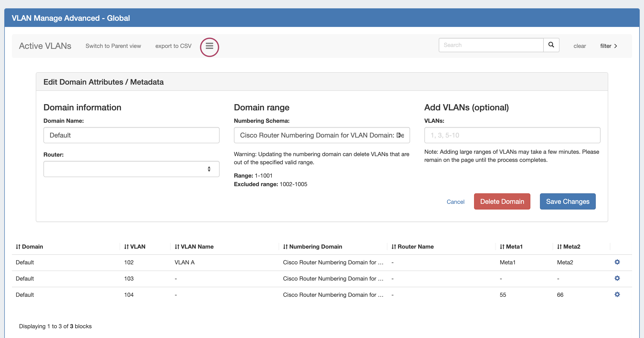Open gear settings for VLAN 102

[x=617, y=262]
